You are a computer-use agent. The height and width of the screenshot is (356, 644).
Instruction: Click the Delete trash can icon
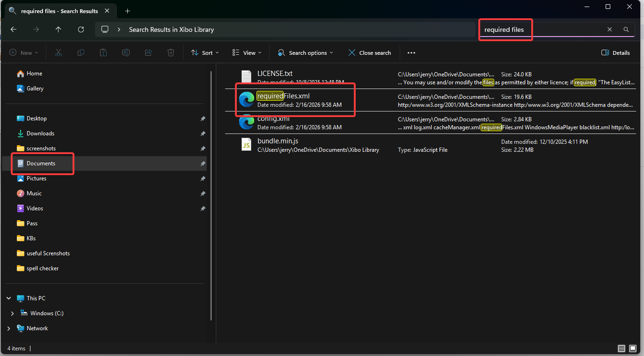(171, 53)
